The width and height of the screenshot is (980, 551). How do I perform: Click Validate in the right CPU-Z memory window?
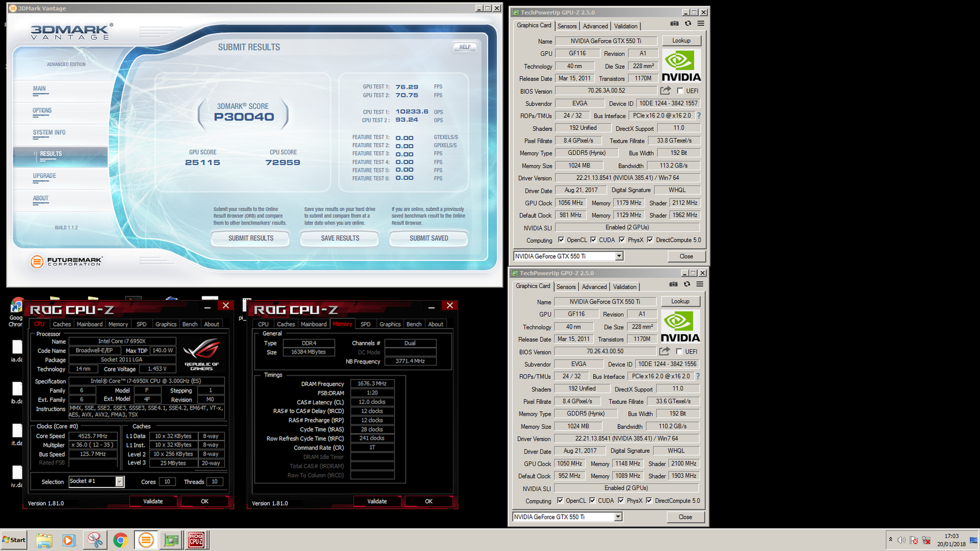[x=377, y=501]
